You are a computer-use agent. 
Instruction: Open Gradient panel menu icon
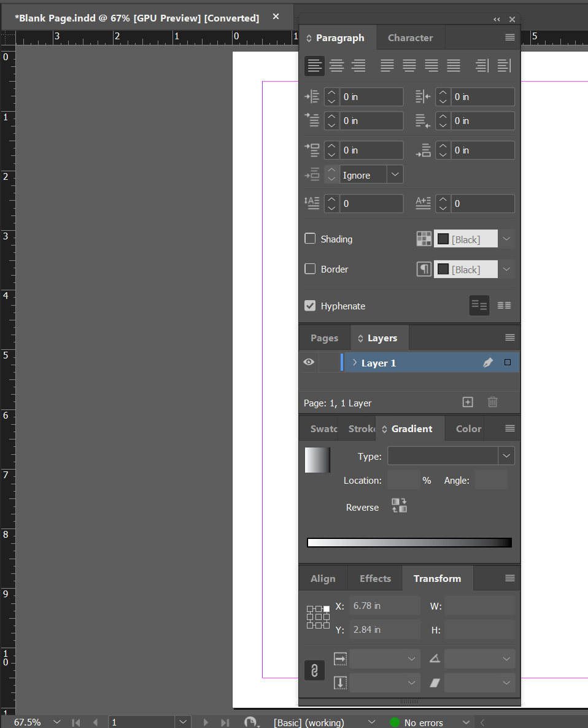(x=509, y=428)
